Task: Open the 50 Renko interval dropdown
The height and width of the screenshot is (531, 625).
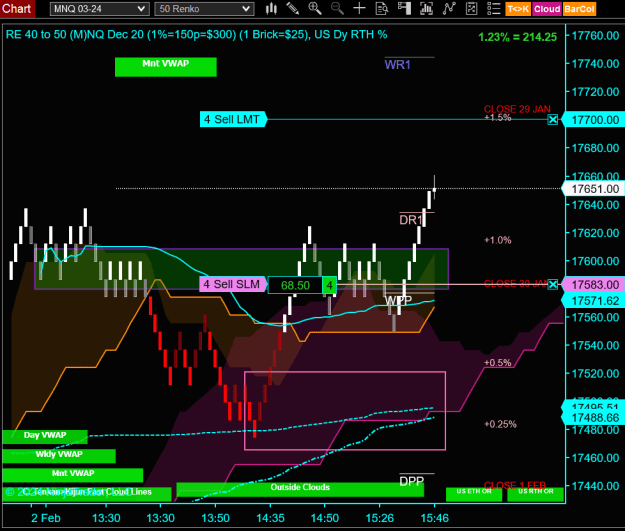Action: click(x=204, y=9)
